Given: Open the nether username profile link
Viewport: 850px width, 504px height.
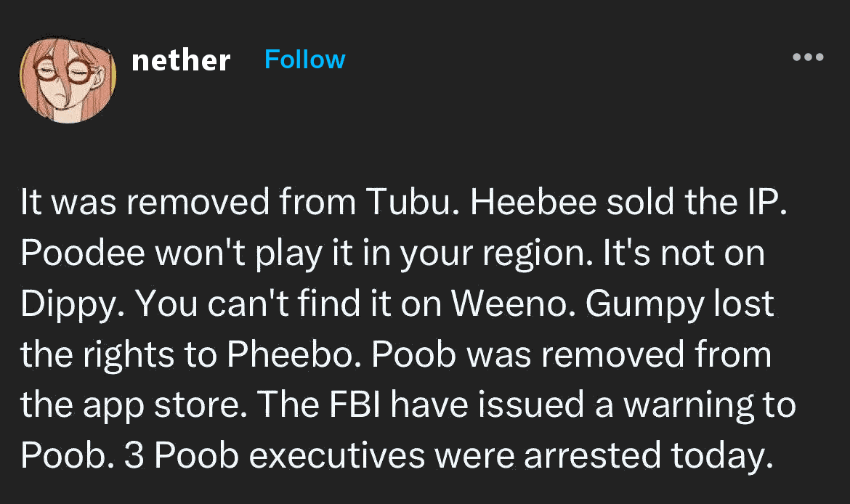Looking at the screenshot, I should click(x=180, y=60).
